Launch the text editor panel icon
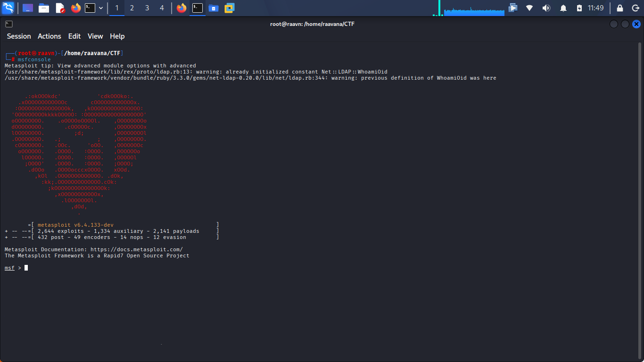This screenshot has width=644, height=362. point(60,8)
